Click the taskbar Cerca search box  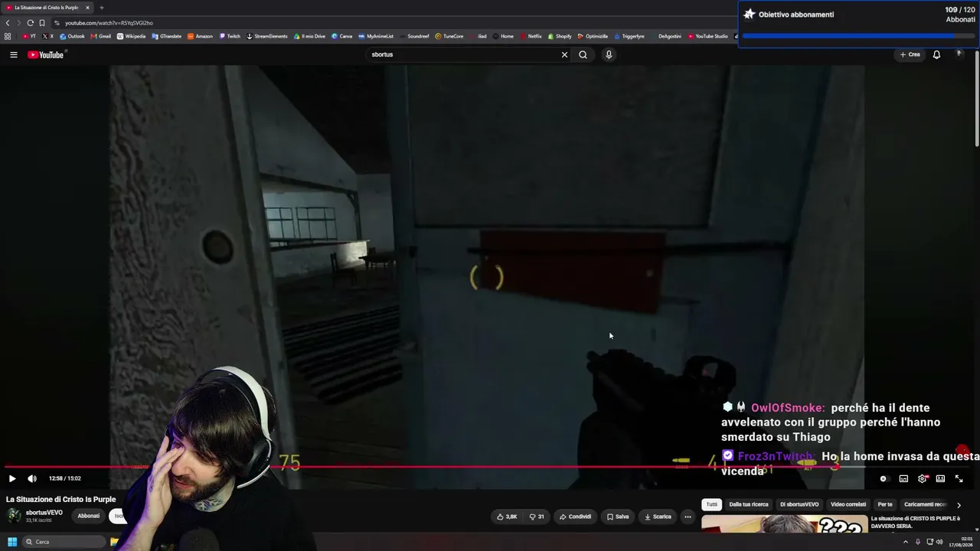point(64,542)
